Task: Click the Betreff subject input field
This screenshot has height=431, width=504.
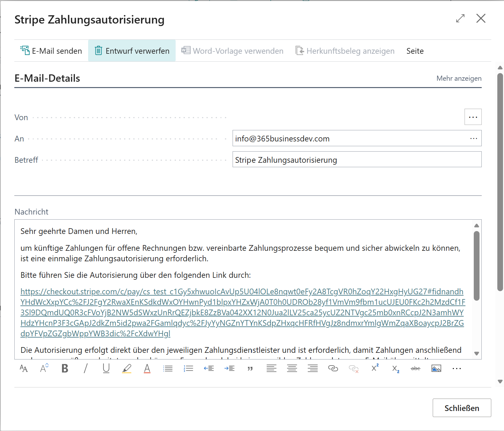Action: click(356, 160)
